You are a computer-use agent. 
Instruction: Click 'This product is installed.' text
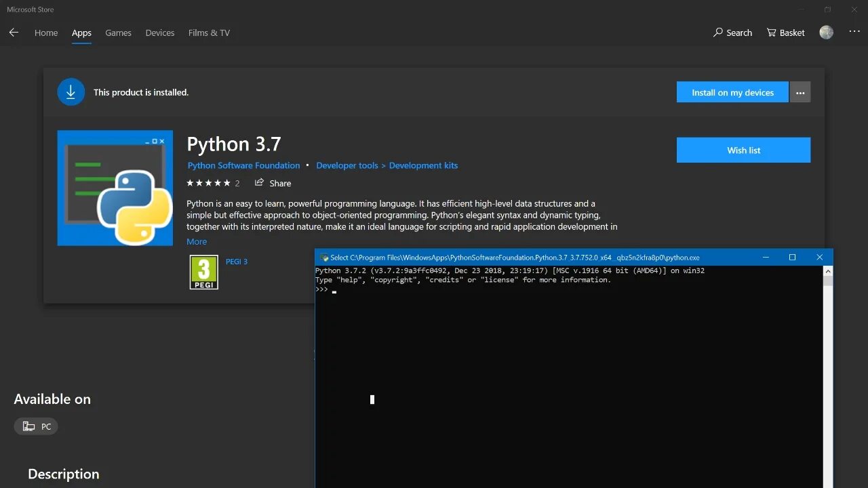[141, 92]
